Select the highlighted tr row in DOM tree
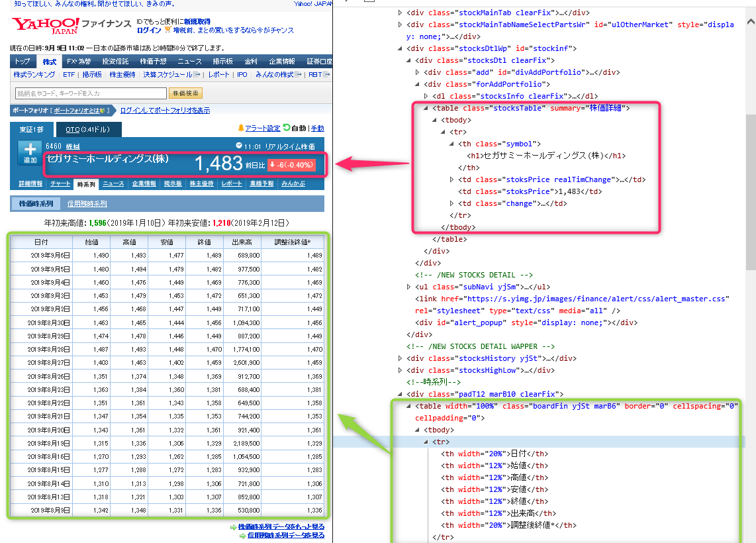Screen dimensions: 756x543 [539, 442]
